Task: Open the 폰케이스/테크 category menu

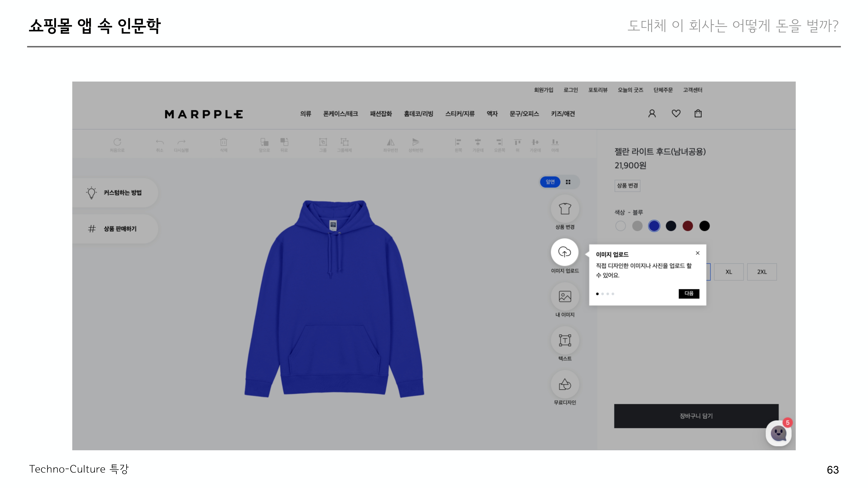Action: [340, 114]
